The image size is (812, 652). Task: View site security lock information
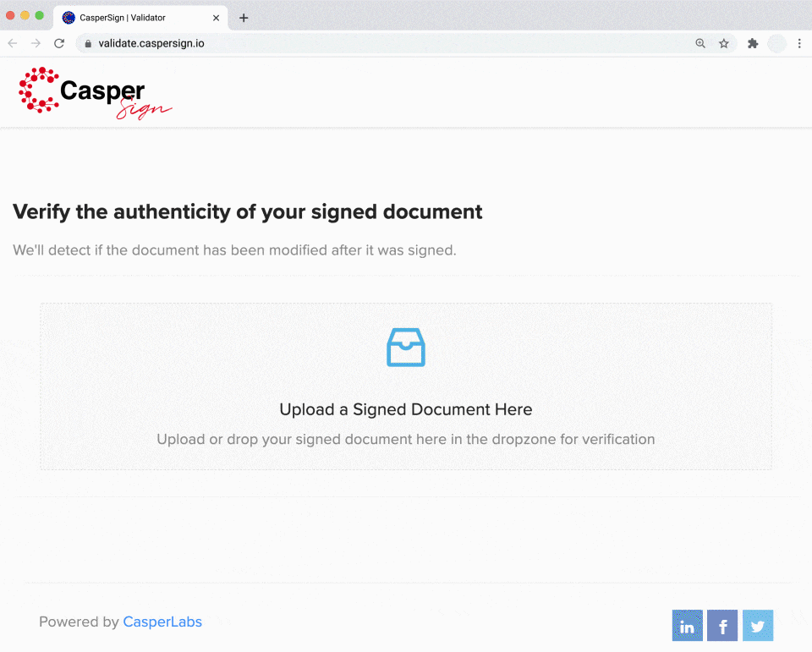88,43
